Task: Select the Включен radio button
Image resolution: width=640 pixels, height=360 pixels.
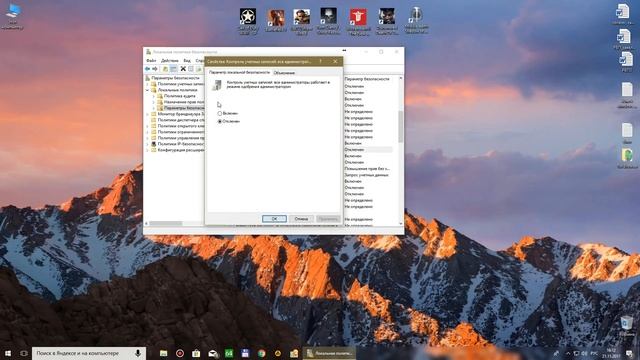Action: [x=220, y=113]
